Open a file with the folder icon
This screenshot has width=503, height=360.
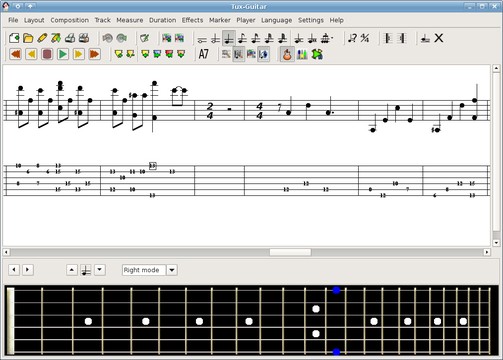coord(28,38)
